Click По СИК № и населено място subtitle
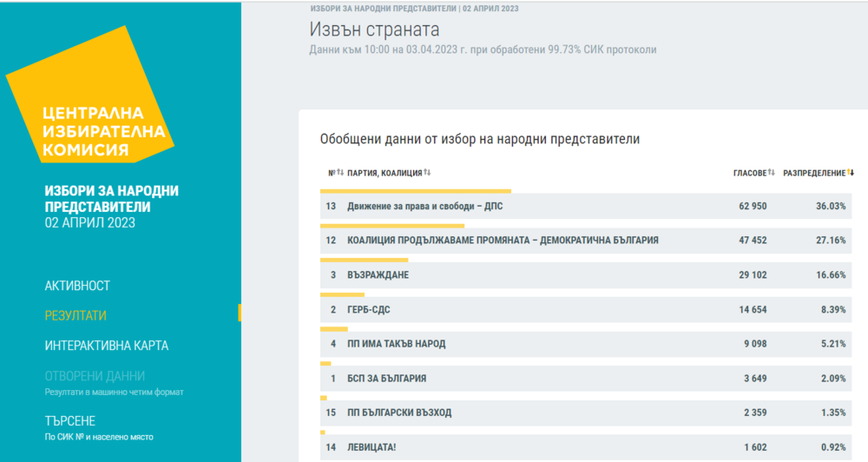868x462 pixels. click(x=99, y=437)
